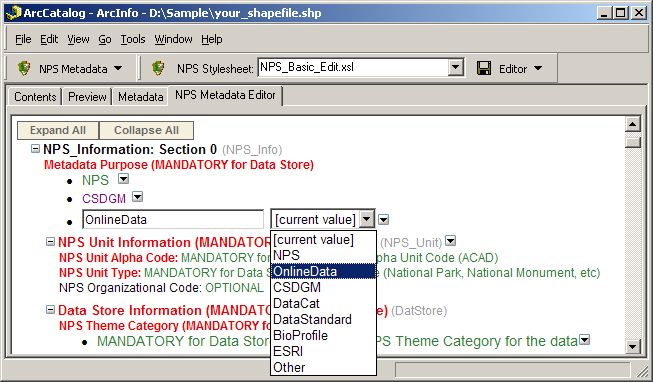The image size is (653, 382).
Task: Collapse the Data Store Information section
Action: coord(50,310)
